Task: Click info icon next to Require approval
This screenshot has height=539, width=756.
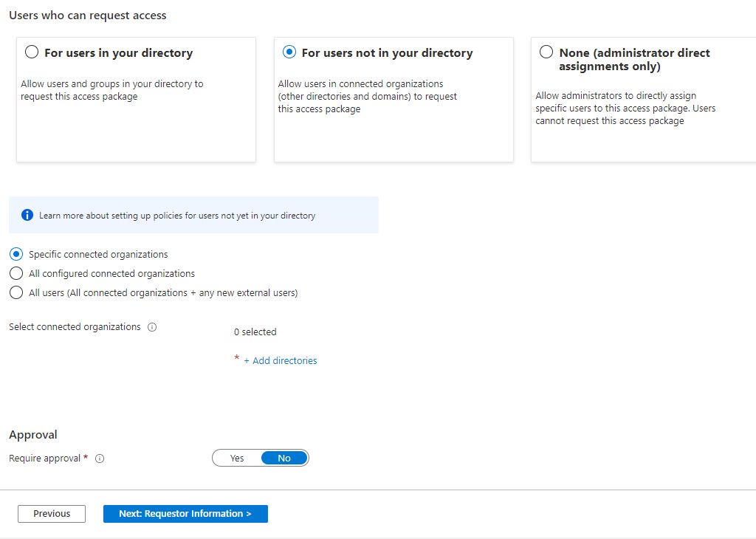Action: 100,459
